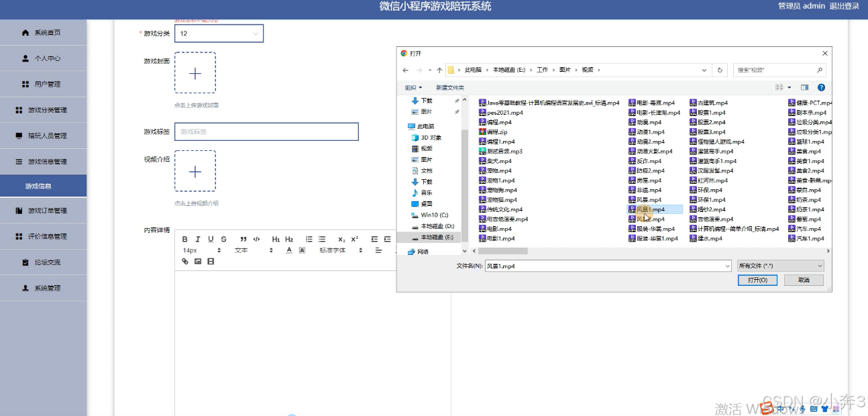The image size is (868, 416).
Task: Click the horizontal scrollbar of the file list
Action: tap(502, 251)
